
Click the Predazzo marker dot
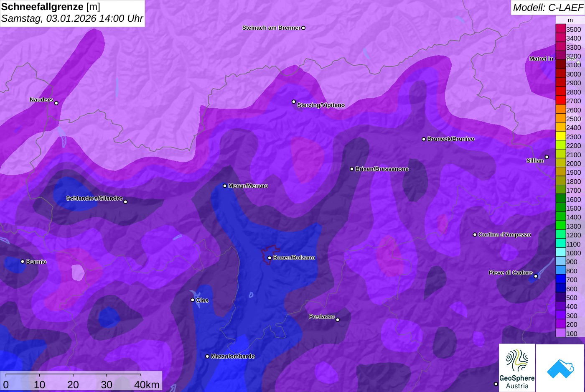point(338,320)
